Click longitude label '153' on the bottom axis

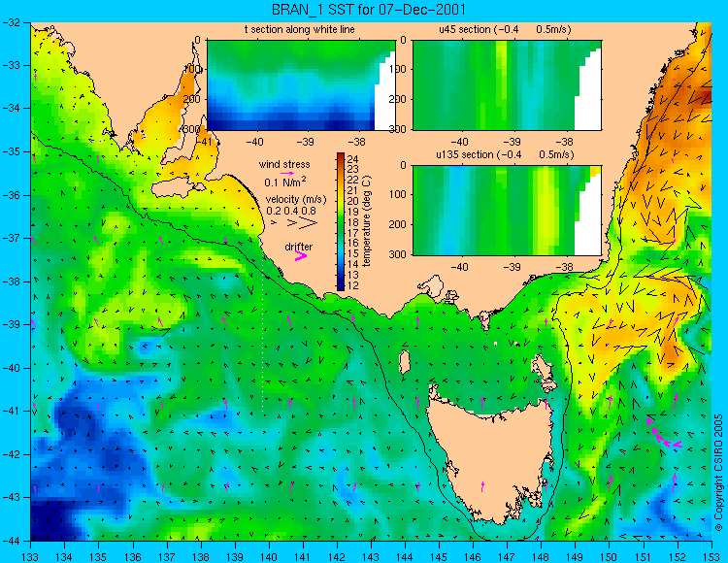[711, 556]
